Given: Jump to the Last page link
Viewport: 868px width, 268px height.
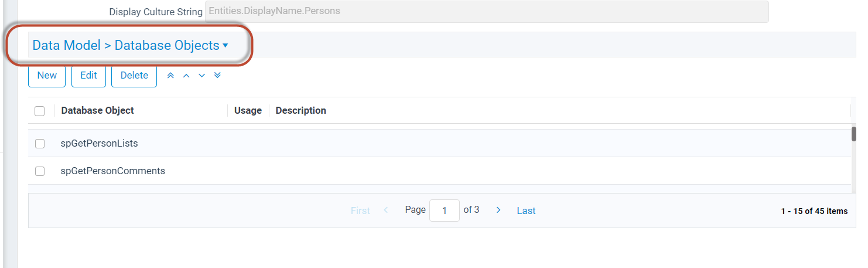Looking at the screenshot, I should 526,211.
